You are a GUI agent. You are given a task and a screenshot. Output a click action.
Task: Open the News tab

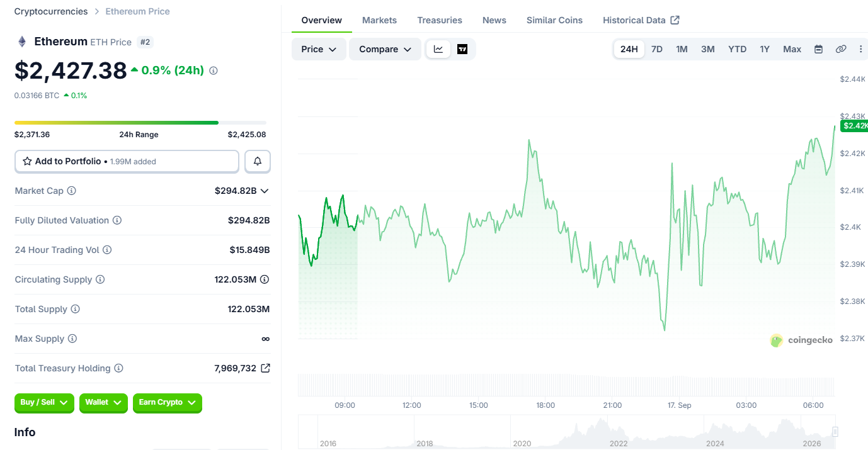pyautogui.click(x=494, y=20)
